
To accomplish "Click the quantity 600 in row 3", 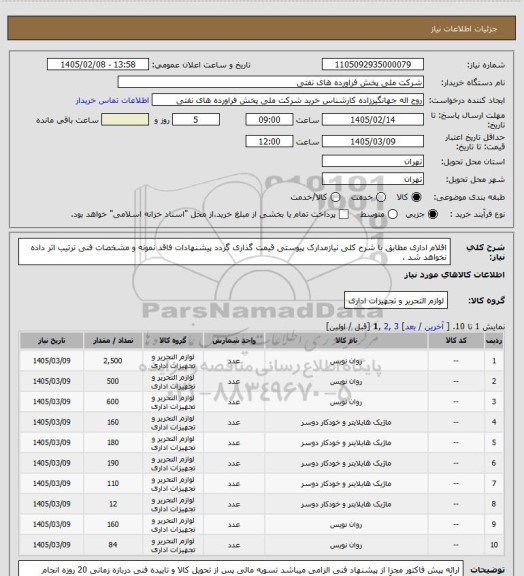I will [x=113, y=402].
